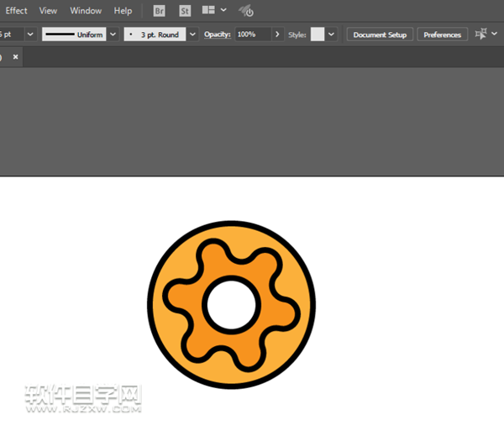
Task: Click the Opacity label link
Action: [x=217, y=34]
